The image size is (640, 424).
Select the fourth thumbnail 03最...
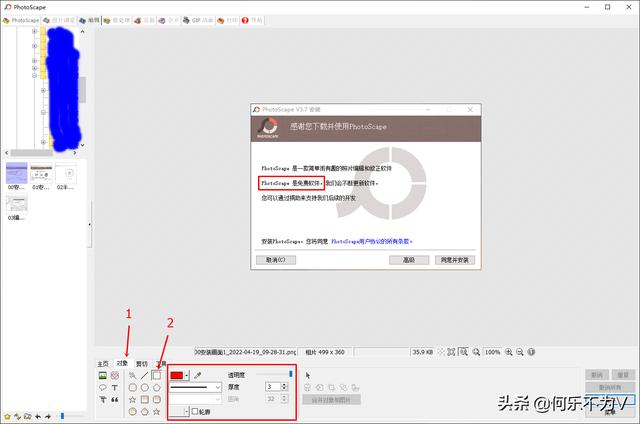(x=17, y=208)
